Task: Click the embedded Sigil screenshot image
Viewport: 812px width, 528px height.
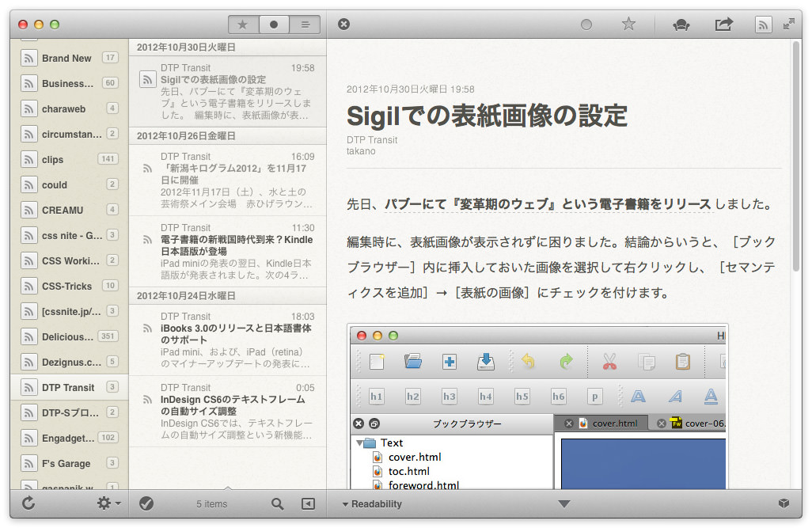Action: point(537,407)
